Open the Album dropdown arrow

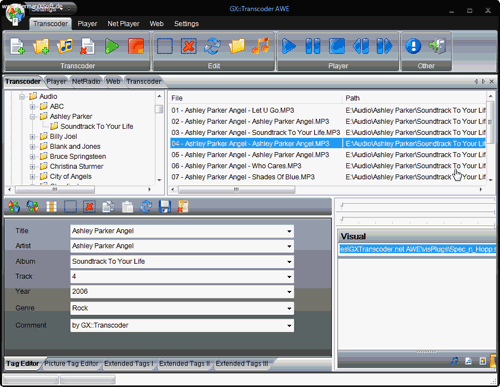289,262
